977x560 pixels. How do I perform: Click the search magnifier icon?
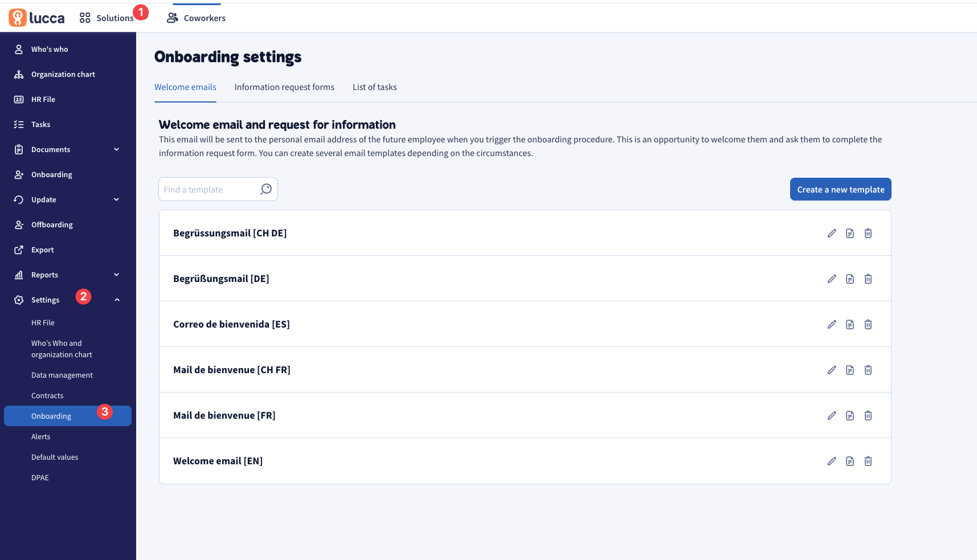click(266, 189)
